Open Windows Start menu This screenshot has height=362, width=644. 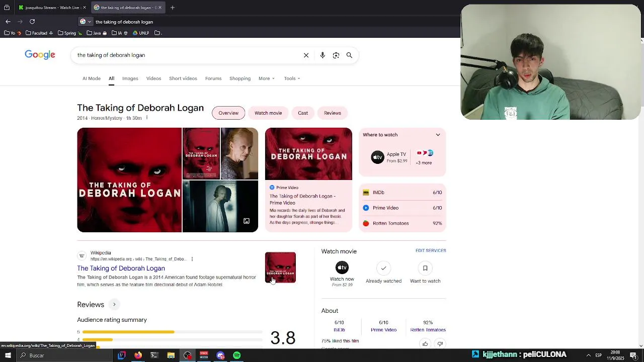[8, 355]
